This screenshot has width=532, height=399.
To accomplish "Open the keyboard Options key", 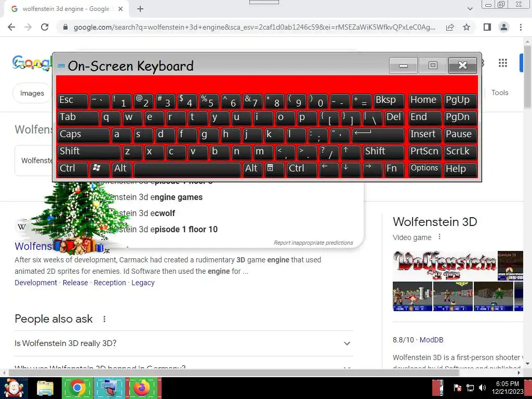I will pyautogui.click(x=425, y=170).
